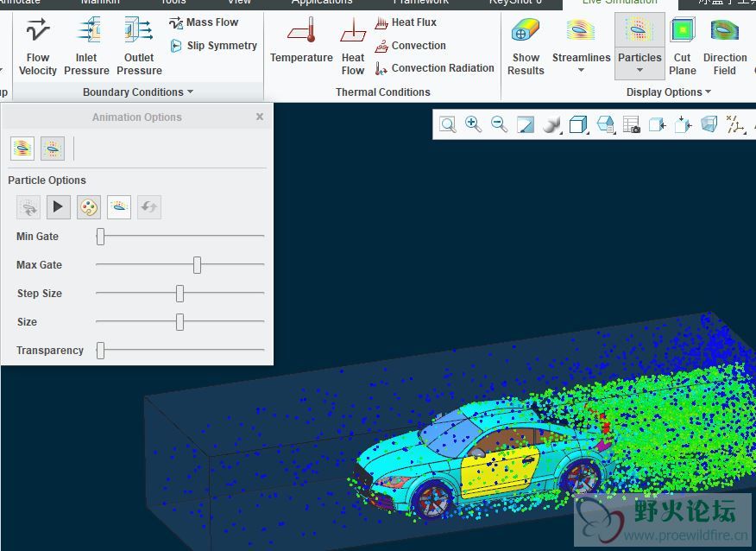756x551 pixels.
Task: Play the particle animation
Action: click(59, 207)
